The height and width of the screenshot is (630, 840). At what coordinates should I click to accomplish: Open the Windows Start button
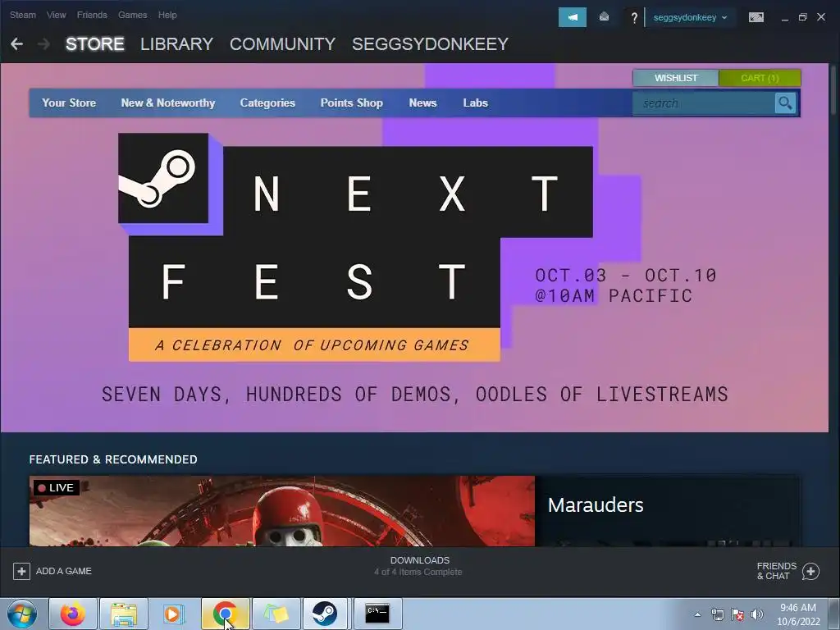pos(22,614)
